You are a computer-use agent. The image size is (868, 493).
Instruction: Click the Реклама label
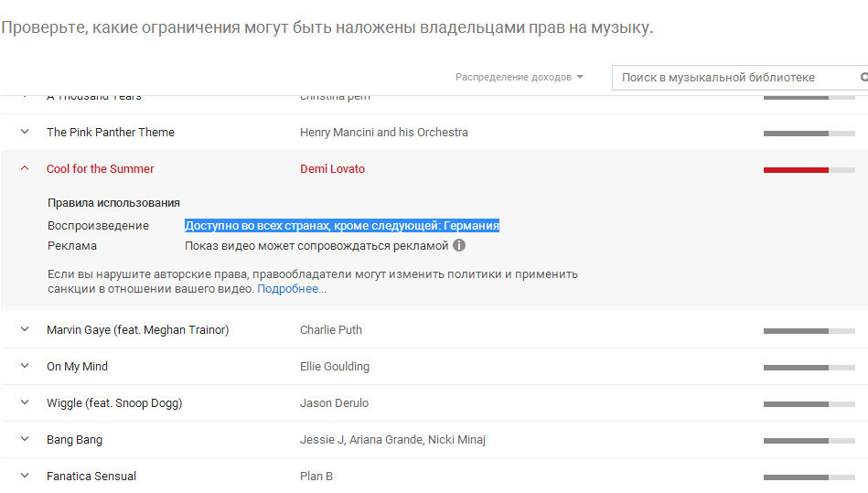click(x=72, y=246)
